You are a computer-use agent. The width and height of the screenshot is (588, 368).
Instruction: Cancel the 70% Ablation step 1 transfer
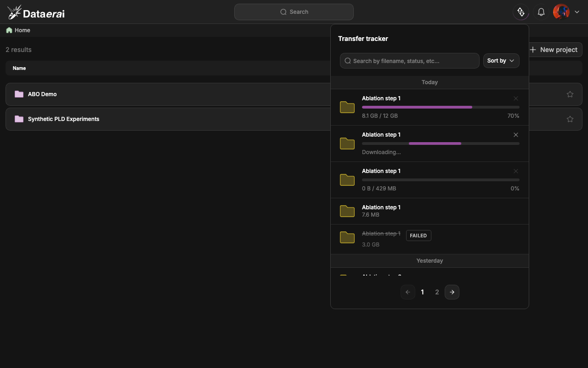point(516,98)
